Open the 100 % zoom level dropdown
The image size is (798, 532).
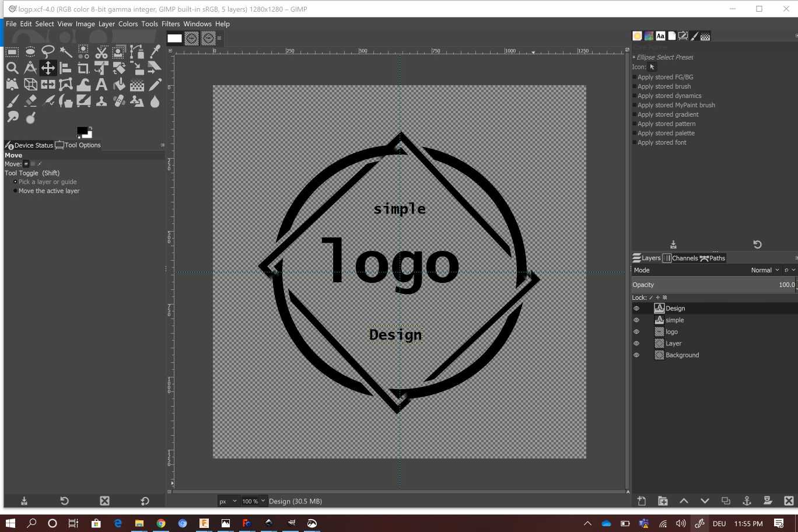253,501
